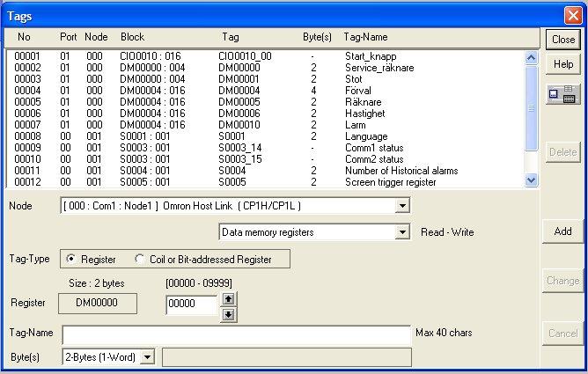Click the read-only DM00000 register box
This screenshot has width=588, height=374.
[x=98, y=304]
